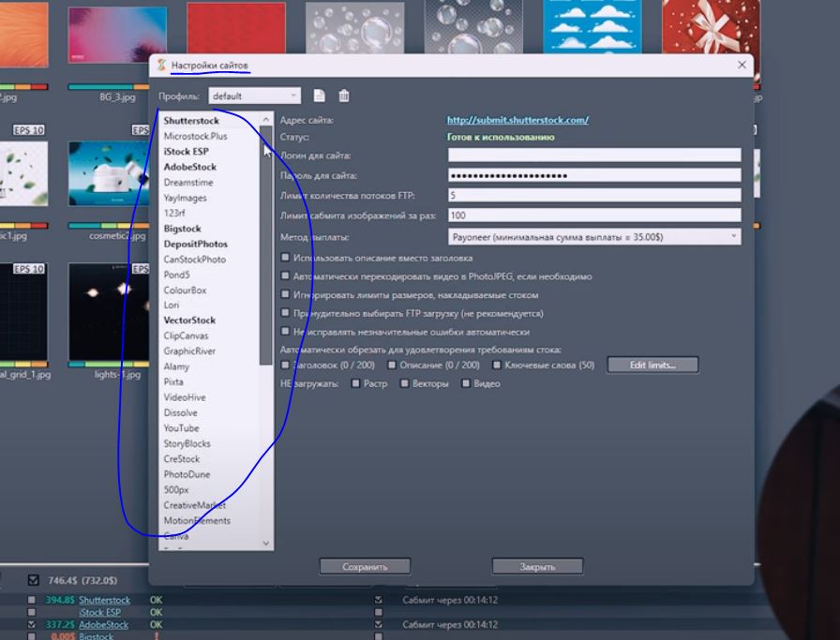
Task: Tick the force FTP upload checkbox
Action: 286,313
